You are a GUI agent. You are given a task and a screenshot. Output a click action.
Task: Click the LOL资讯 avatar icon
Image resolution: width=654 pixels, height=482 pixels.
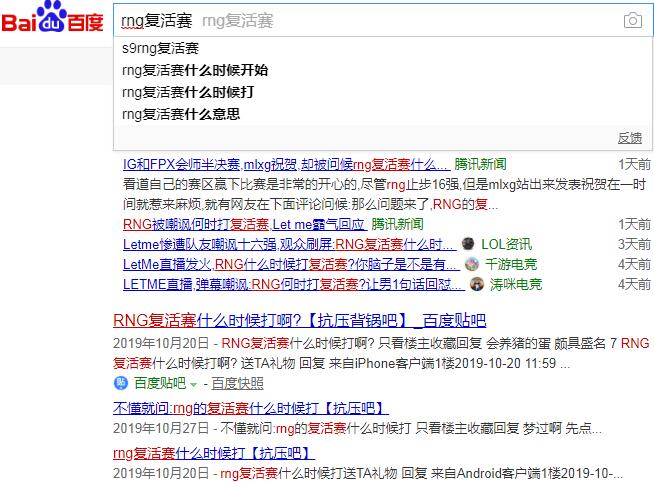pos(467,244)
